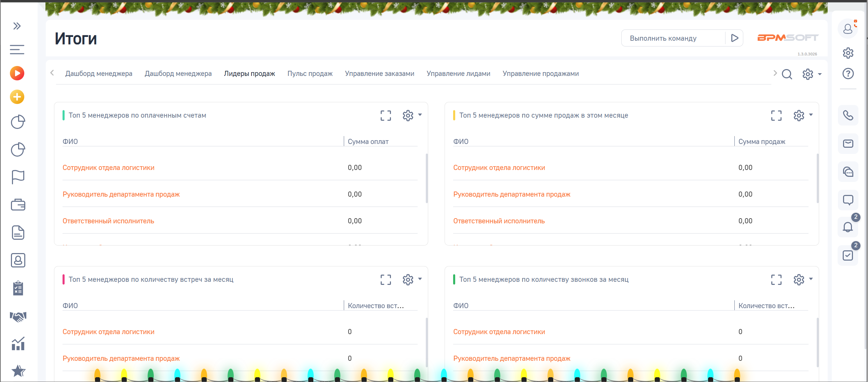Open the star favorites section in sidebar
The width and height of the screenshot is (868, 382).
[18, 371]
